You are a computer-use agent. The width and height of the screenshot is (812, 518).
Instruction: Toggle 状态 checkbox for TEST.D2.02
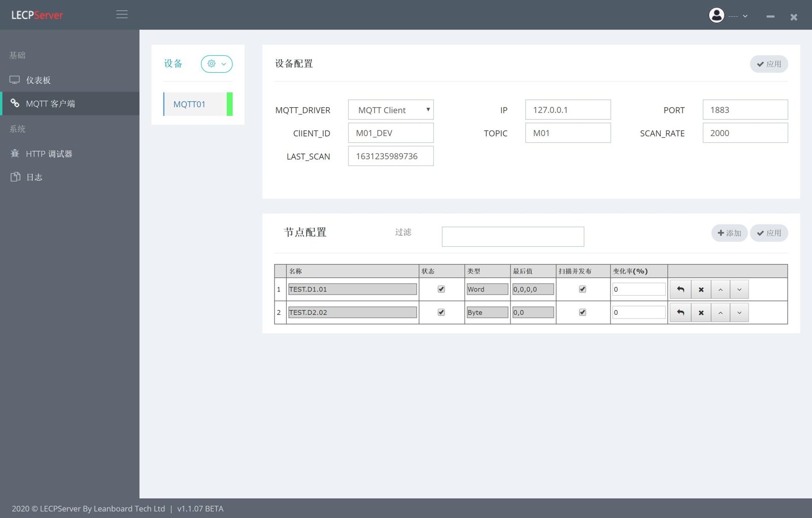pyautogui.click(x=441, y=312)
